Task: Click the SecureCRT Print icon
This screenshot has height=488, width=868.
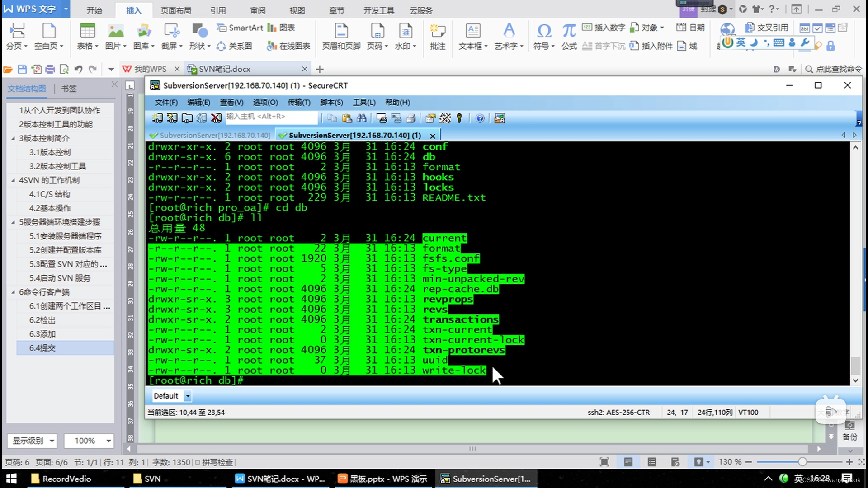Action: [x=411, y=118]
